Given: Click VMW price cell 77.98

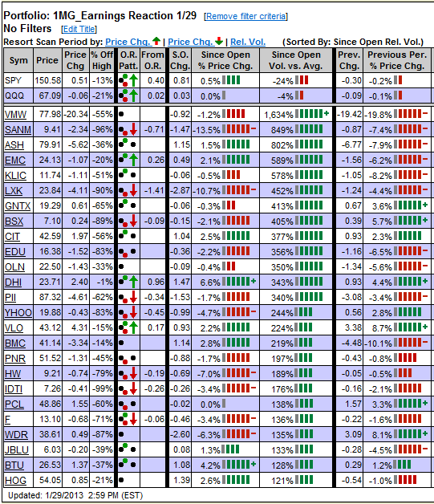Looking at the screenshot, I should [x=50, y=114].
